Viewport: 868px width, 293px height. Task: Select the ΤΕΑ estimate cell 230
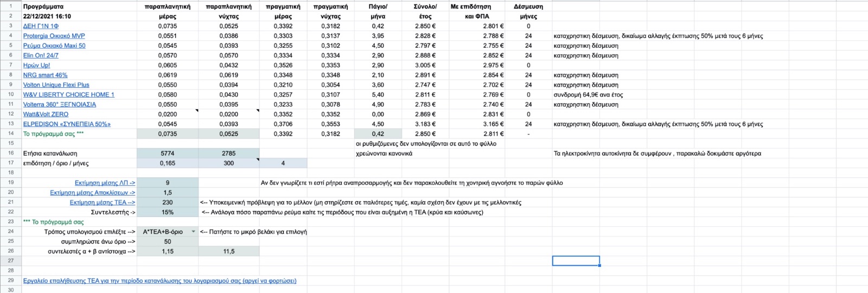[168, 202]
